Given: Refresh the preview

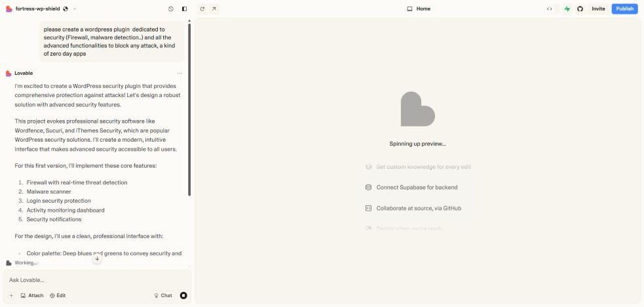Looking at the screenshot, I should [202, 9].
